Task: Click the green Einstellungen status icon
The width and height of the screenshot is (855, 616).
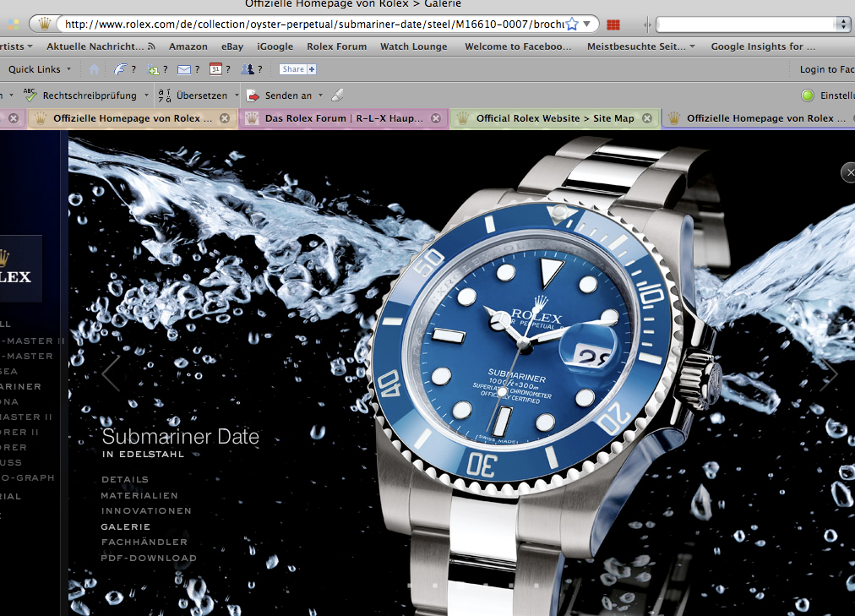Action: click(x=808, y=95)
